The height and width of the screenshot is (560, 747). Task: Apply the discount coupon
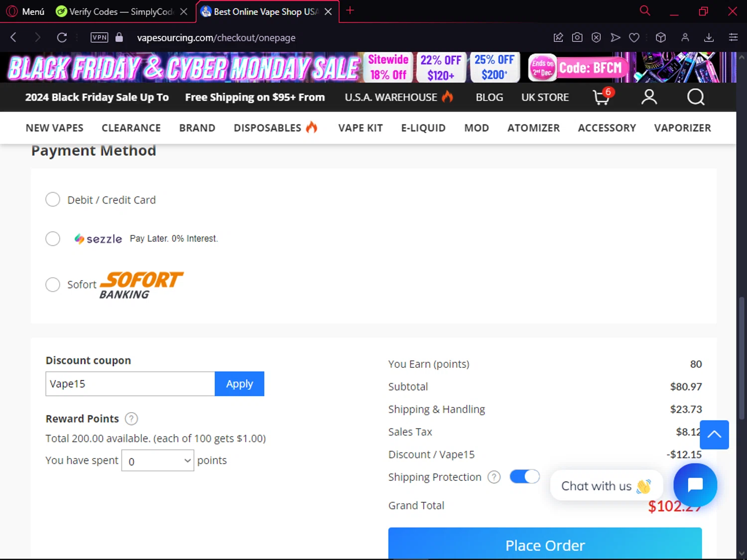click(240, 384)
